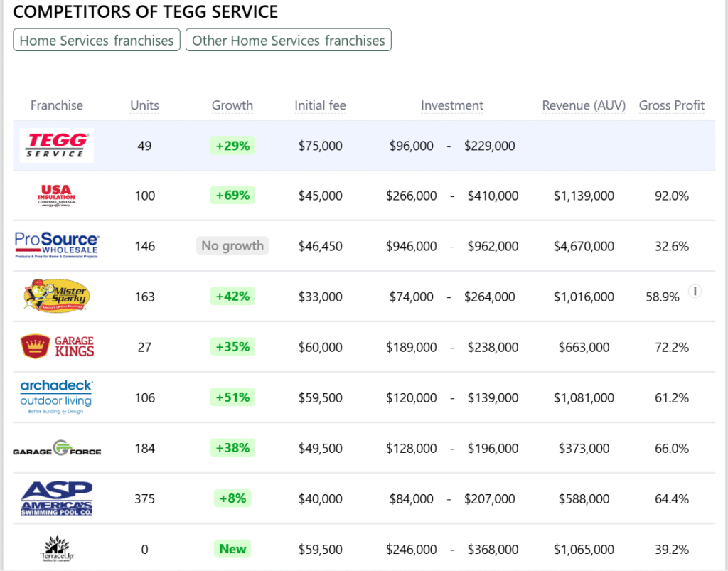This screenshot has width=728, height=571.
Task: Click the +69% growth badge
Action: 232,195
